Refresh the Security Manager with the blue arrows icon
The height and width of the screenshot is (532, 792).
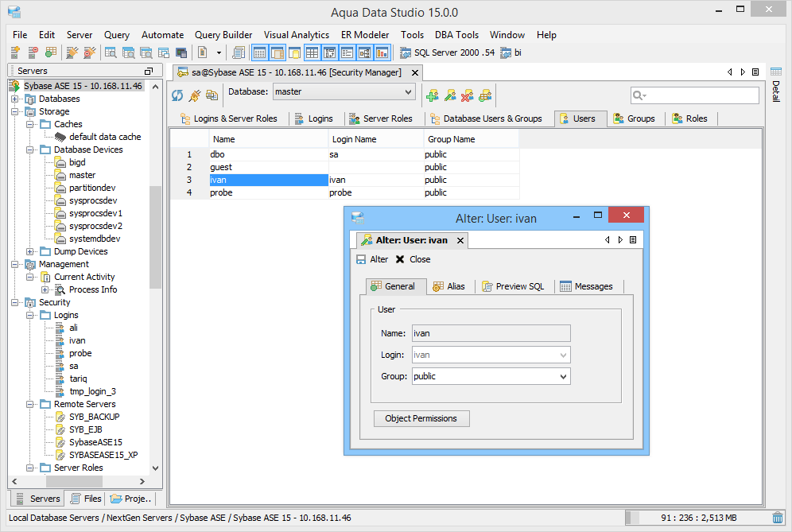pos(177,95)
